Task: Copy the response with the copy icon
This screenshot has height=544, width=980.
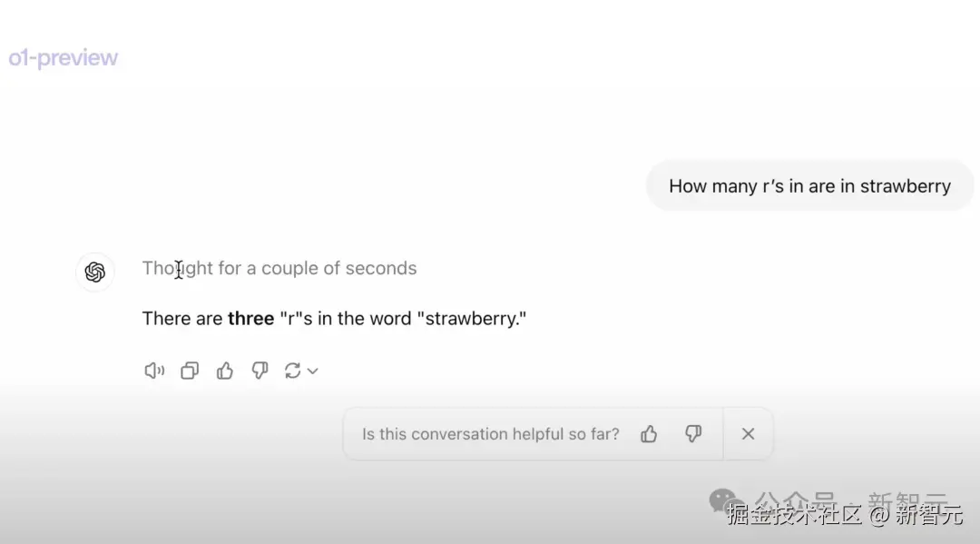Action: (190, 371)
